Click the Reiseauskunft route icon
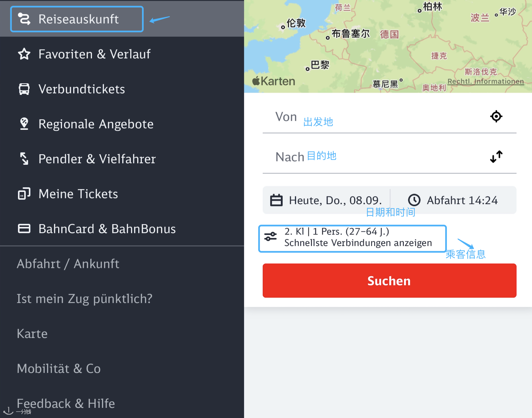Screen dimensions: 532x418 (x=24, y=19)
